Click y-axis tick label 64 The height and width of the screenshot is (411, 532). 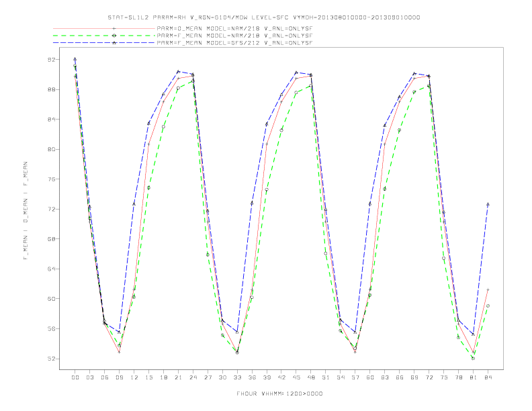[52, 269]
